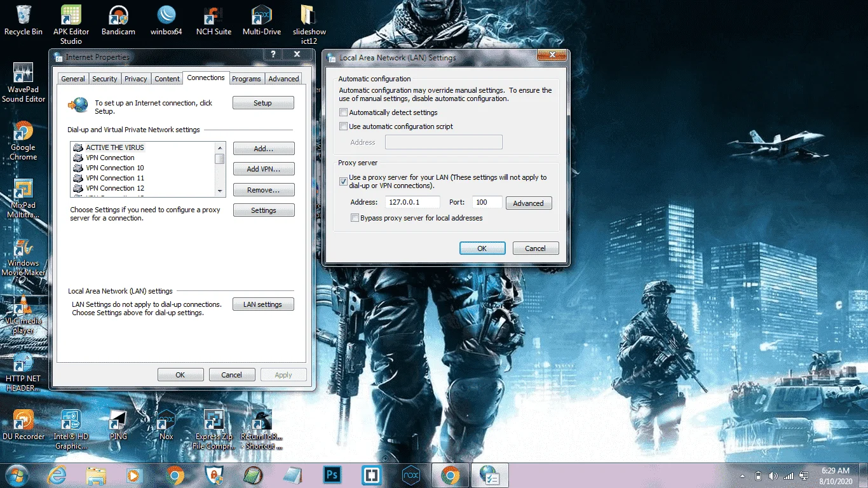Click the Port field showing 100
868x488 pixels.
487,203
